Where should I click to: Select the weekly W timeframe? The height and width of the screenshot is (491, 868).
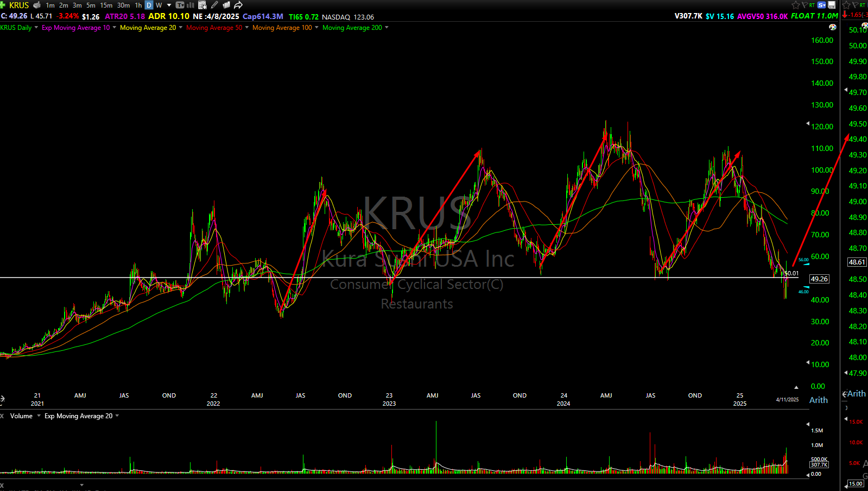[159, 5]
